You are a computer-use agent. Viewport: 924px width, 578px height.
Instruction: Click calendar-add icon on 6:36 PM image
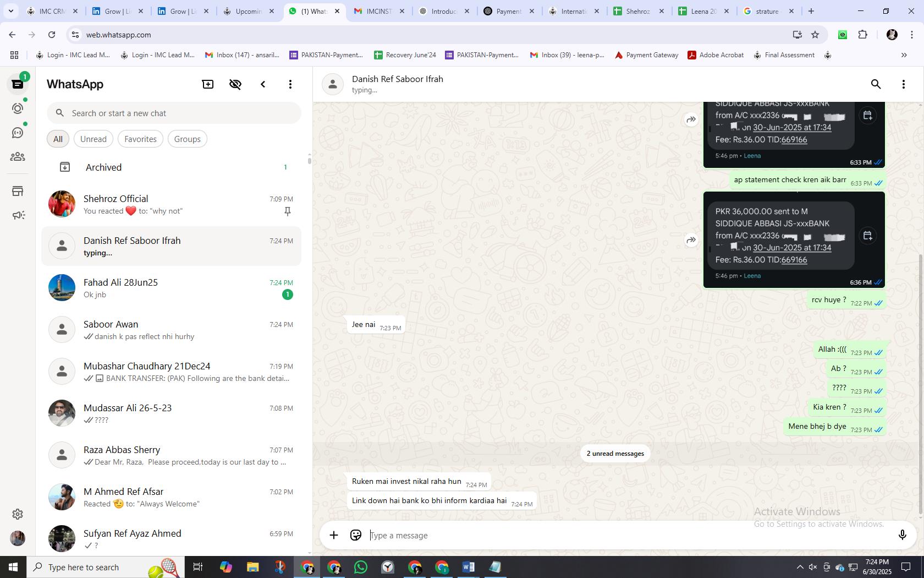pos(867,236)
